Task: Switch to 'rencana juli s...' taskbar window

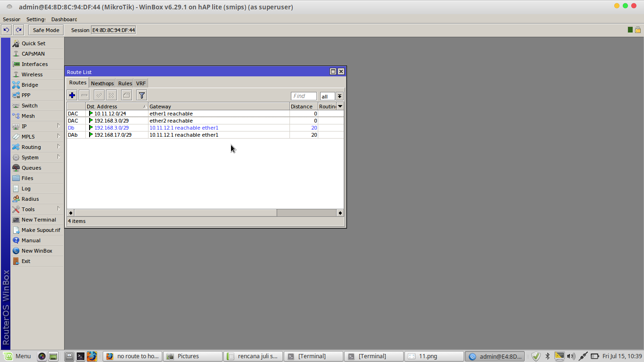Action: point(253,356)
